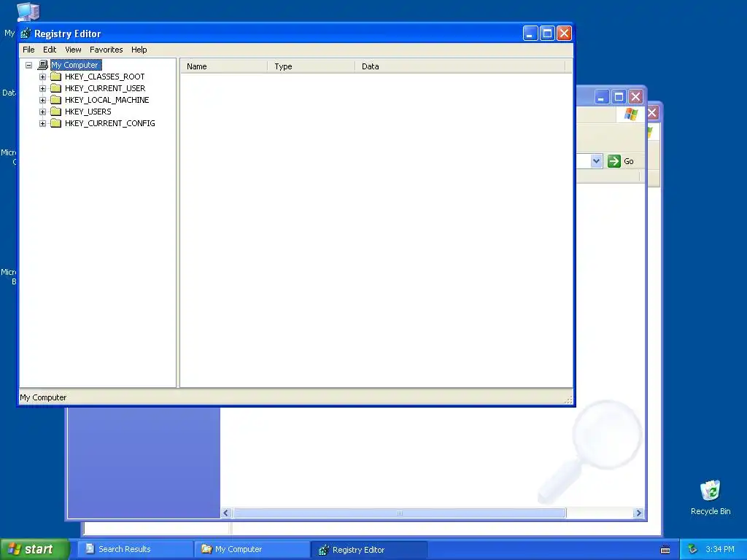The height and width of the screenshot is (560, 747).
Task: Open the Edit menu
Action: pyautogui.click(x=50, y=50)
